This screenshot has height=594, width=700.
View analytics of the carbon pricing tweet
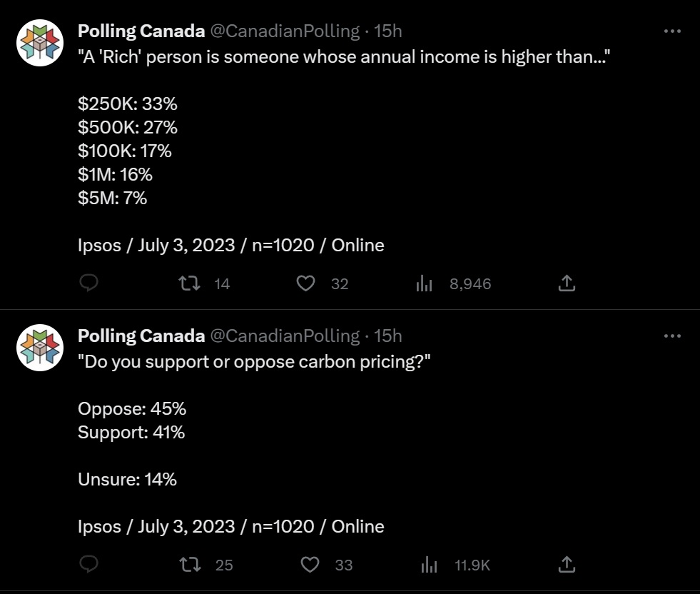pyautogui.click(x=429, y=565)
